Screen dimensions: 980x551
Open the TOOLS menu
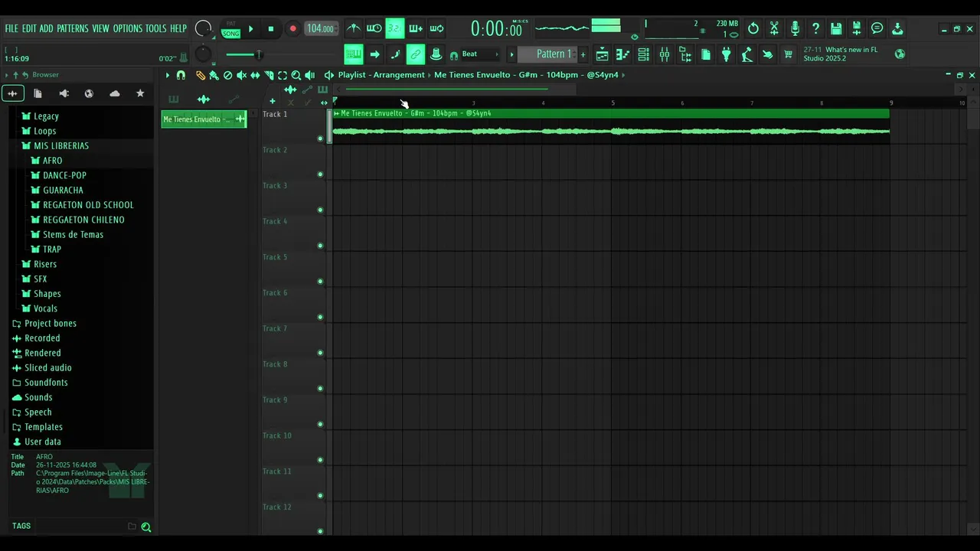point(156,28)
